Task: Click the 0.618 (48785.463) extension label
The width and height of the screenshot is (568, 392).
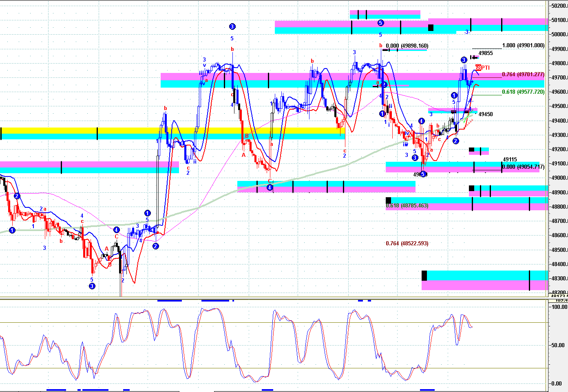Action: [407, 206]
